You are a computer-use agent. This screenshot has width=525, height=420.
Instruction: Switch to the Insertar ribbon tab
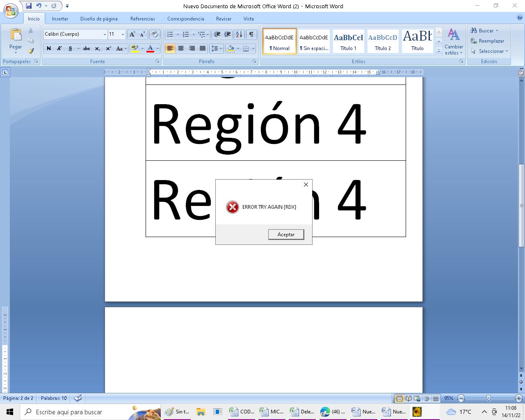(60, 19)
